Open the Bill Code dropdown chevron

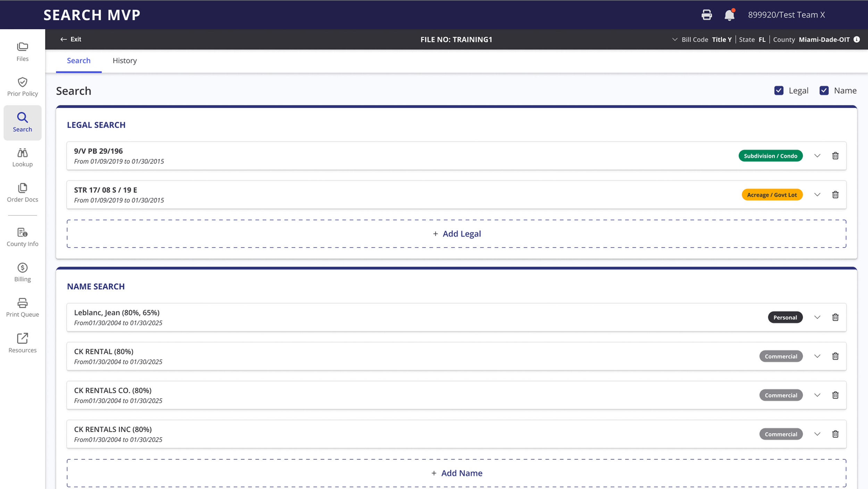(675, 40)
